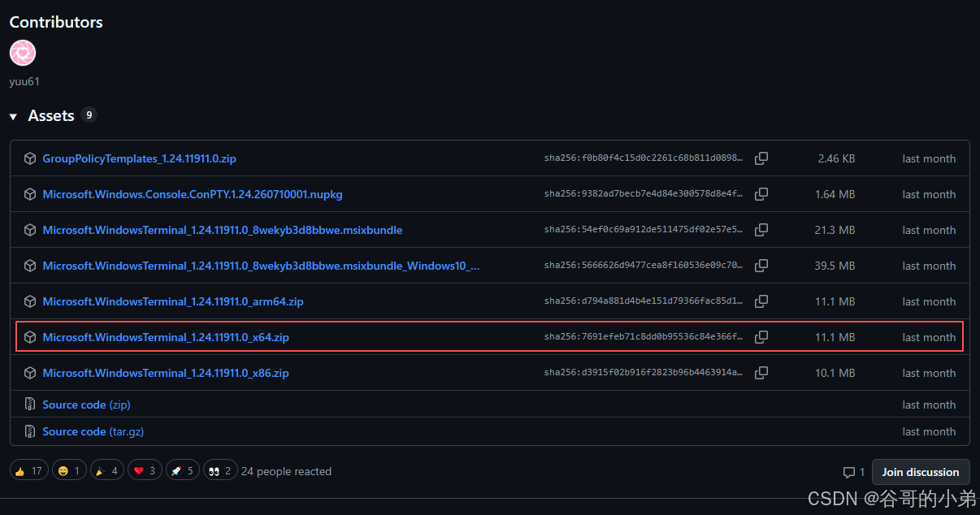This screenshot has width=980, height=515.
Task: Copy sha256 for x86.zip
Action: tap(761, 373)
